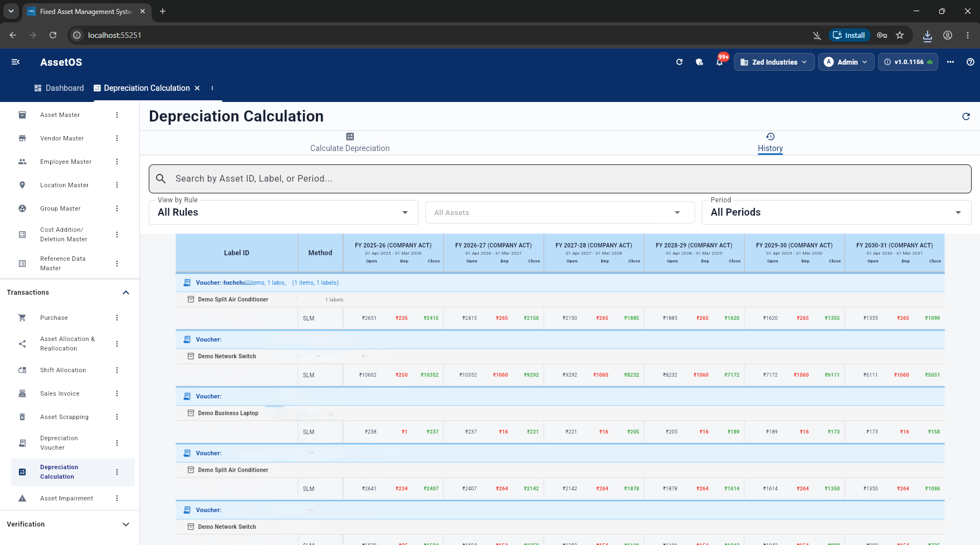Image resolution: width=980 pixels, height=545 pixels.
Task: Focus the Search by Asset ID field
Action: pyautogui.click(x=560, y=178)
